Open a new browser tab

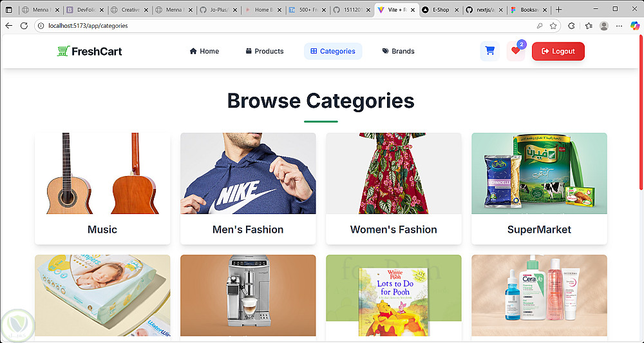point(558,10)
